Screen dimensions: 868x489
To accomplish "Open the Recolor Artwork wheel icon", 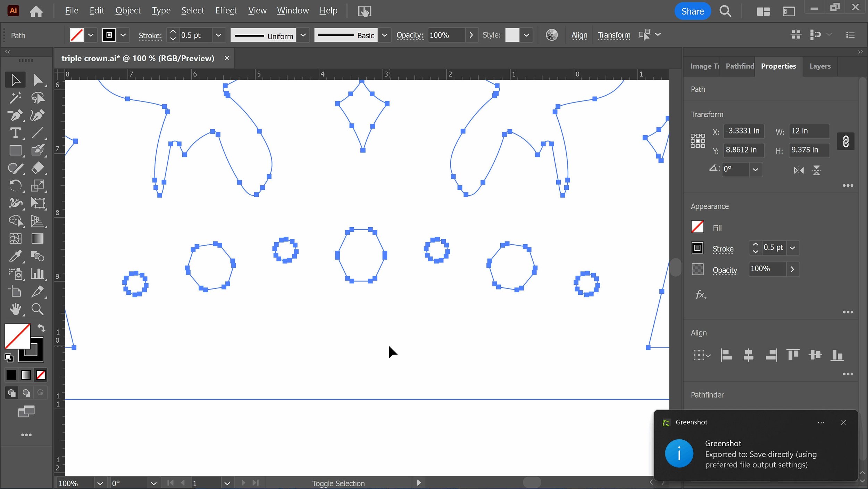I will pyautogui.click(x=551, y=35).
